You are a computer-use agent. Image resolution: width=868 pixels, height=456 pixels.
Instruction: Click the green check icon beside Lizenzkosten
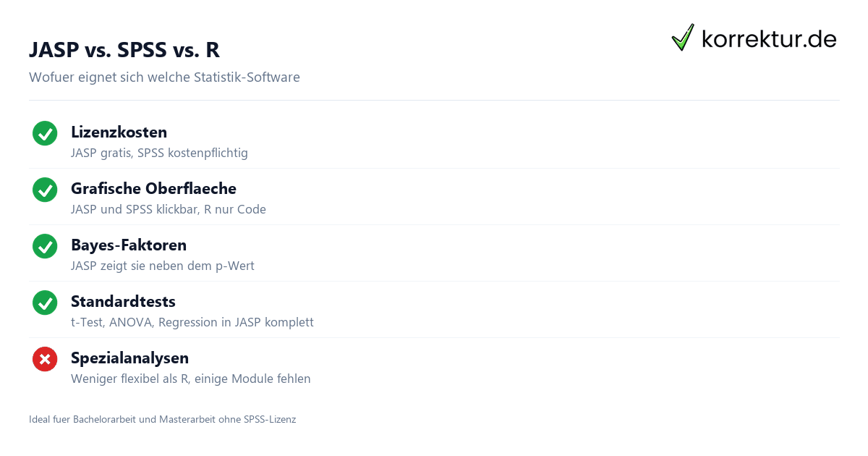coord(45,133)
